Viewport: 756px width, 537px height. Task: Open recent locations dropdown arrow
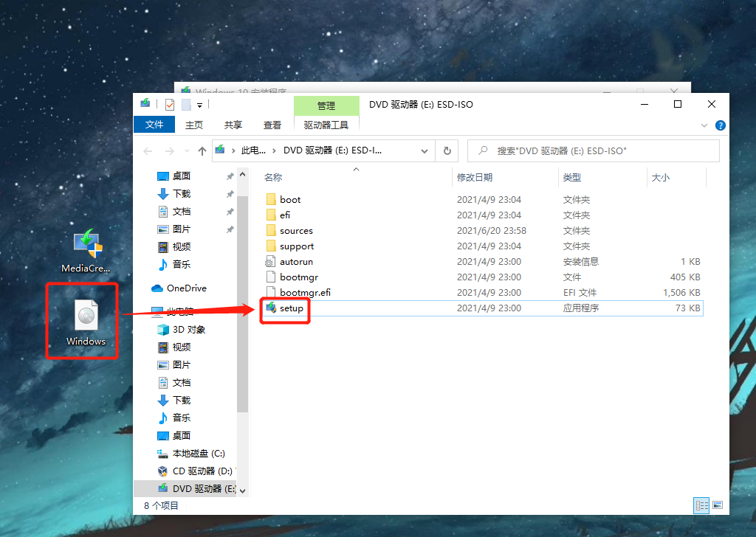tap(187, 151)
